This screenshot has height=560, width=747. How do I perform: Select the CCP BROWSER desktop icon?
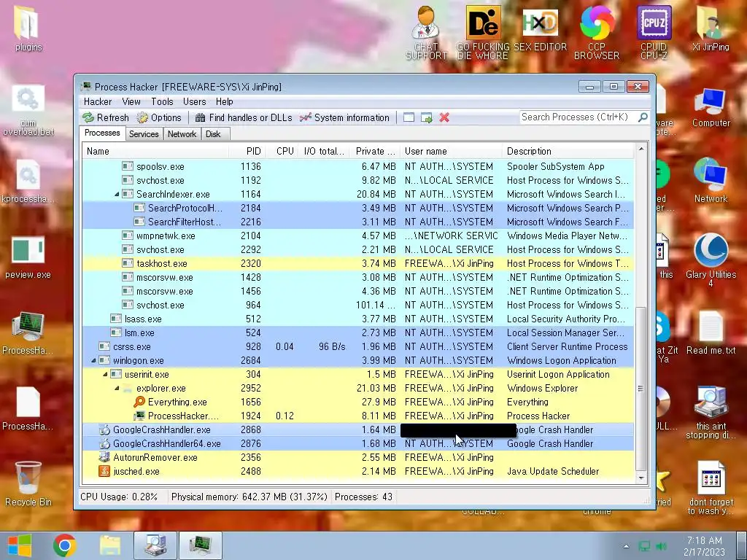coord(597,32)
